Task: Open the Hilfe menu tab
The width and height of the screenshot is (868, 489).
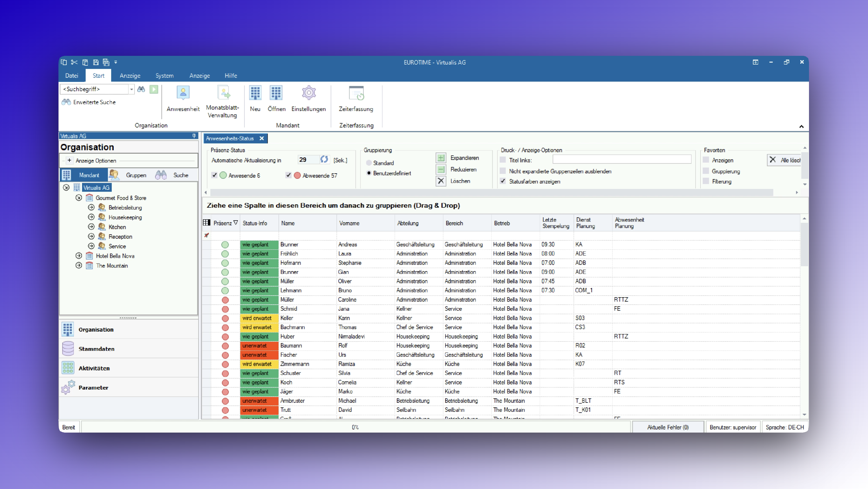Action: pyautogui.click(x=231, y=76)
